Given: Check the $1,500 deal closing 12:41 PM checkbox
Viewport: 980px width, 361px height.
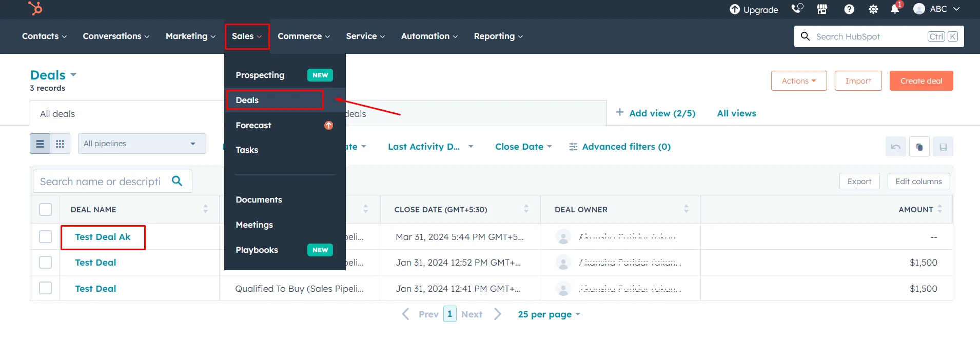Looking at the screenshot, I should point(46,288).
